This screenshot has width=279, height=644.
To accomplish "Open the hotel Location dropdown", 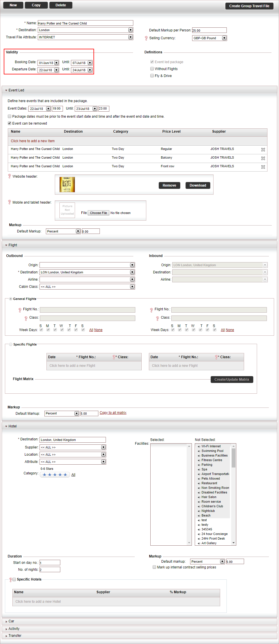I will click(103, 454).
